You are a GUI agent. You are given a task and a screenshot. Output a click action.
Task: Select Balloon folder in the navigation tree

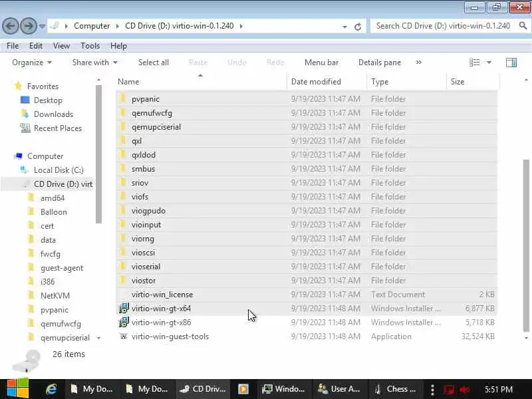53,212
